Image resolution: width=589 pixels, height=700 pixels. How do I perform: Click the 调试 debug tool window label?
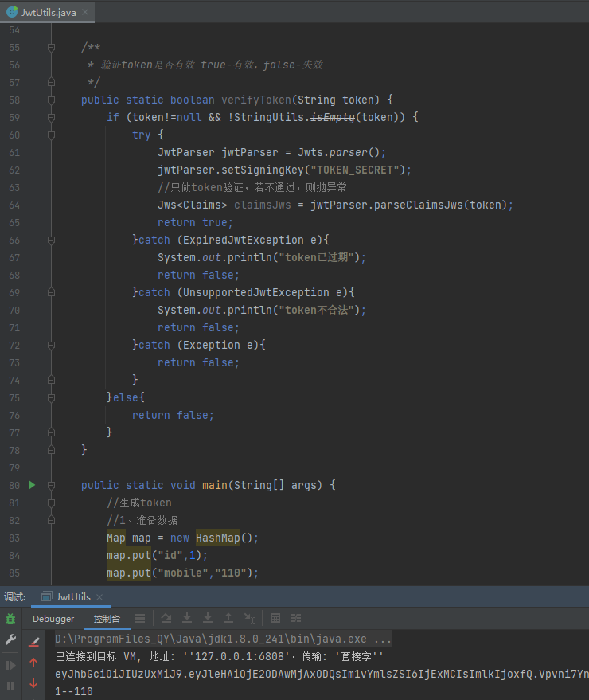tap(14, 597)
